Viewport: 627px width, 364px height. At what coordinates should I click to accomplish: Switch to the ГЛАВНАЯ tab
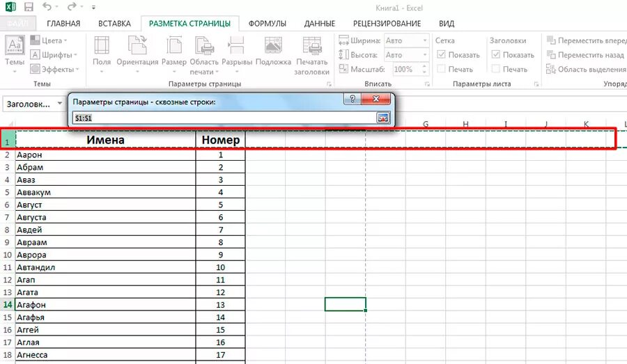click(63, 24)
